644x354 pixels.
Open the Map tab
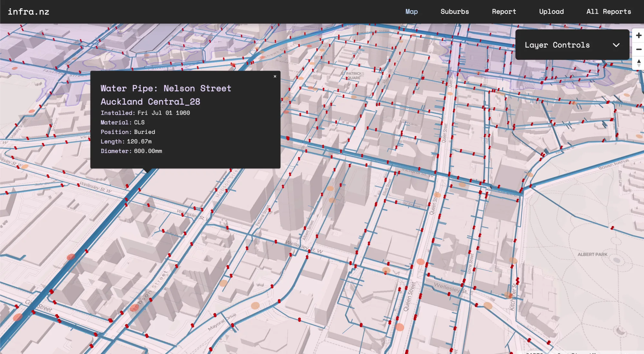[412, 12]
